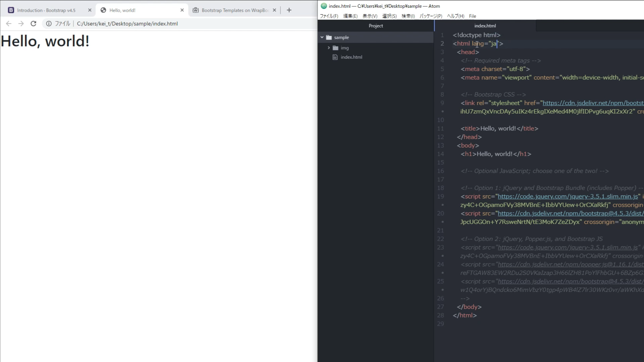Screen dimensions: 644x362
Task: Click the meta name="viewport" line
Action: point(552,77)
